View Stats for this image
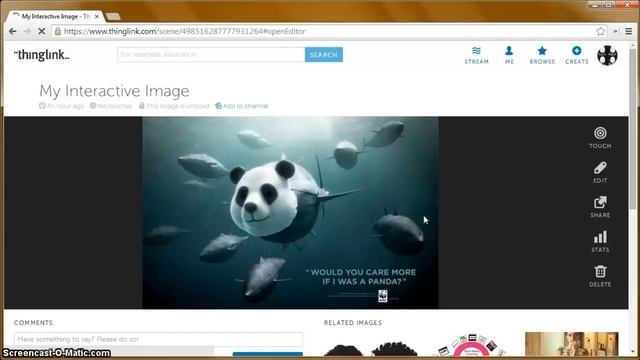The image size is (640, 360). tap(600, 242)
